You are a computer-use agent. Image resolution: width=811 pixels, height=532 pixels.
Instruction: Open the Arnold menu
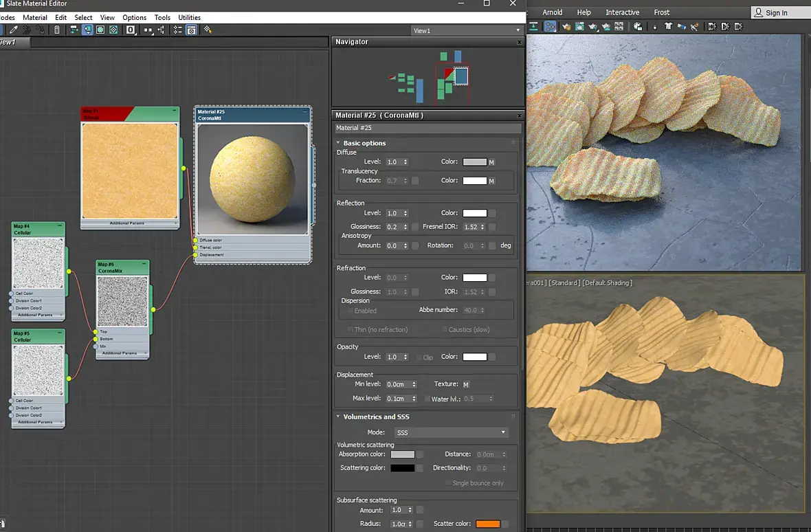point(553,12)
